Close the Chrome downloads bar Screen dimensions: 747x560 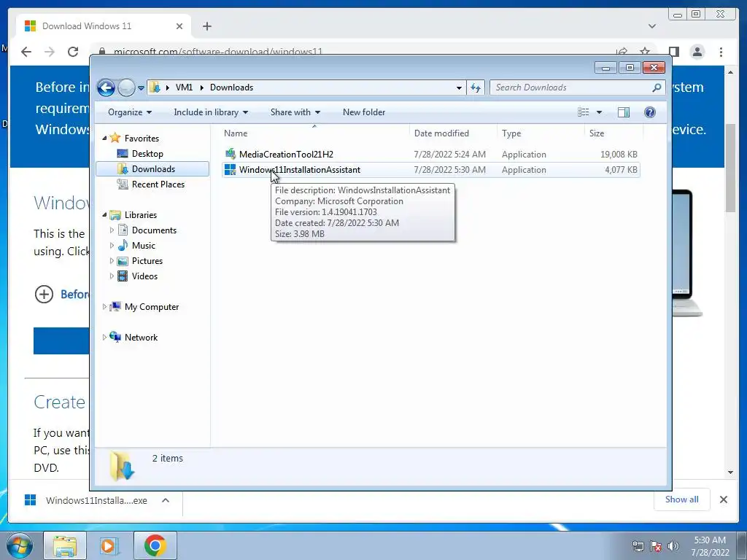pos(723,499)
